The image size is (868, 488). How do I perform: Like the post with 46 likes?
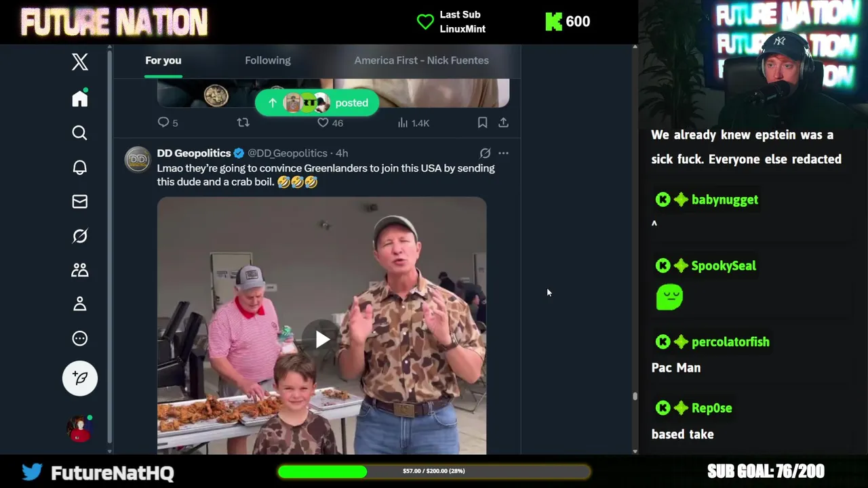pos(323,123)
